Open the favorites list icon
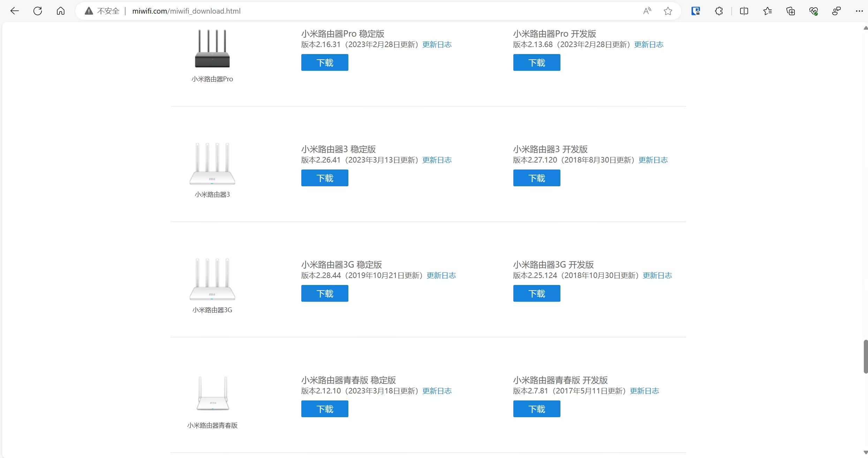The height and width of the screenshot is (458, 868). click(x=767, y=11)
